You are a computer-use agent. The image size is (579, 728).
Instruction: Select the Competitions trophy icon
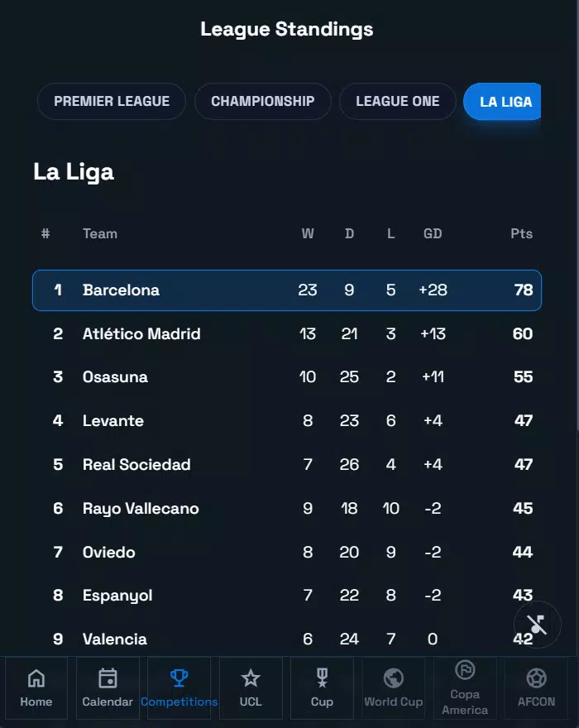click(179, 679)
